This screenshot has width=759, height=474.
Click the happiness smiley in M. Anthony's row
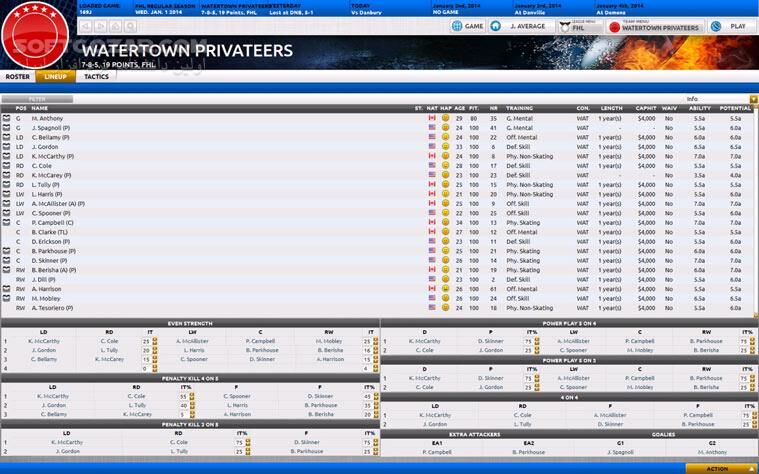[x=445, y=118]
